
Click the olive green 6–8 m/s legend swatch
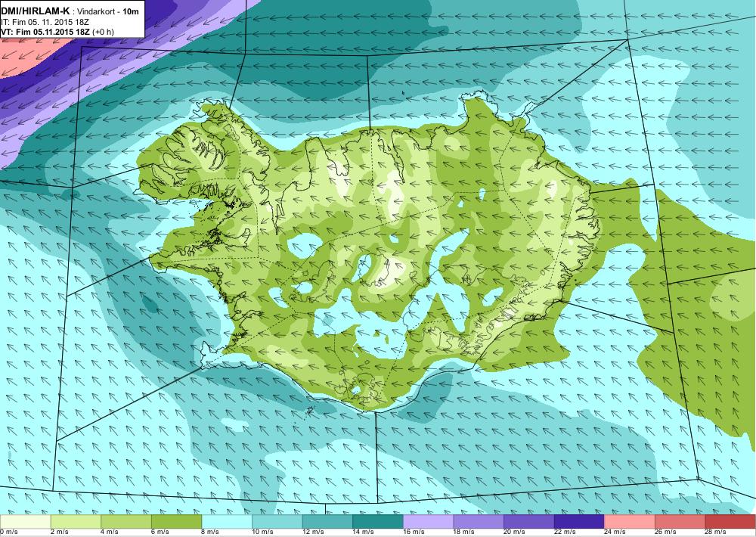click(176, 522)
